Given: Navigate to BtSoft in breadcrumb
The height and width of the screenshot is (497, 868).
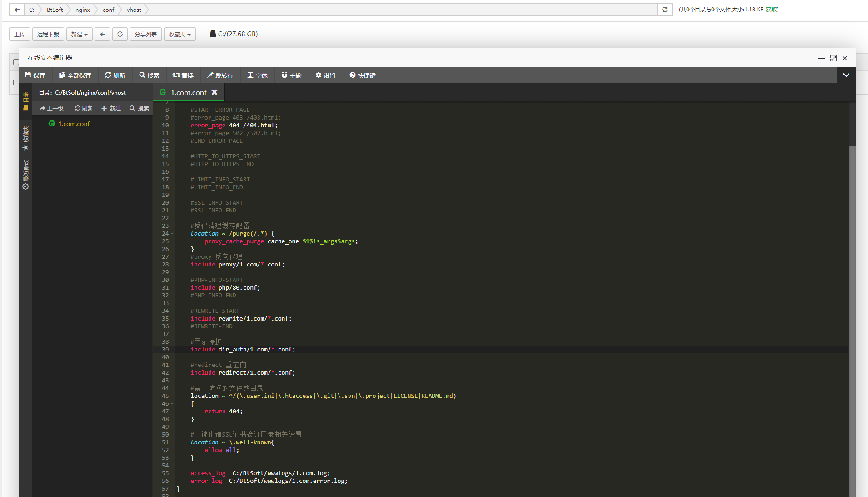Looking at the screenshot, I should [55, 10].
